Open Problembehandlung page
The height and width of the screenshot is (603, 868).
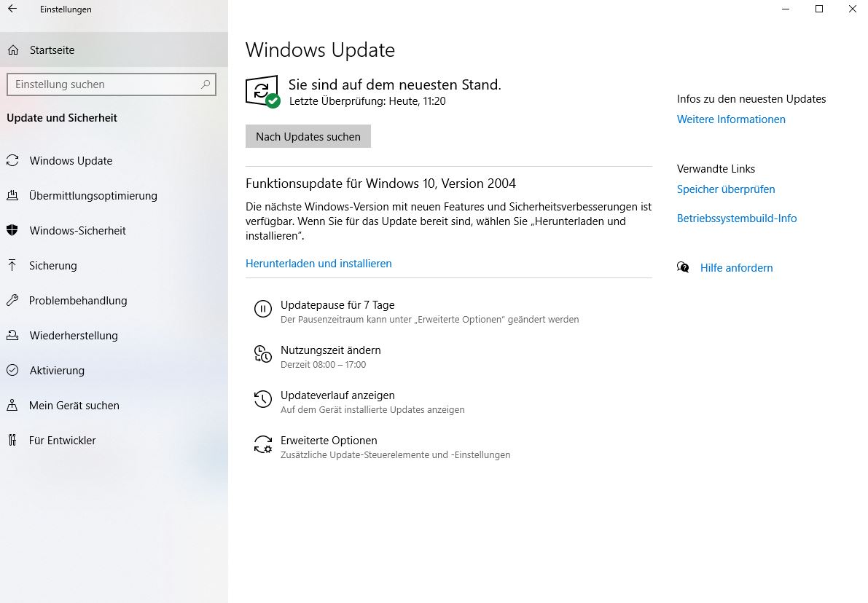click(114, 300)
